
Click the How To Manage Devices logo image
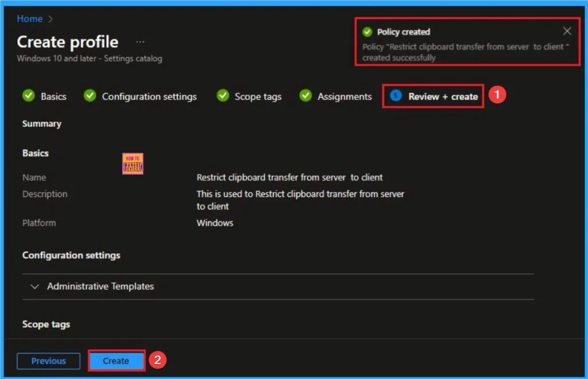[x=133, y=163]
